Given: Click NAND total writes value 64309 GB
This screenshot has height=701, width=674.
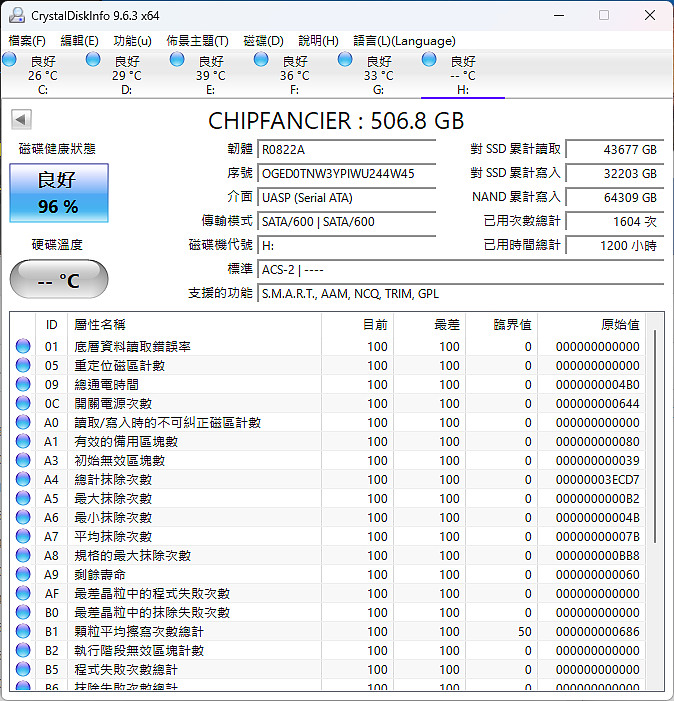Looking at the screenshot, I should [615, 198].
